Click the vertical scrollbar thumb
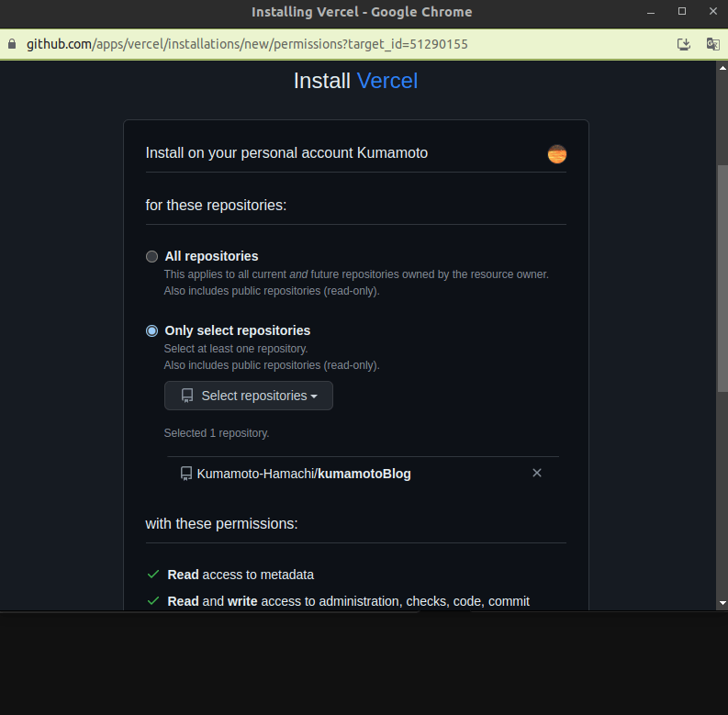The image size is (728, 715). pos(722,279)
